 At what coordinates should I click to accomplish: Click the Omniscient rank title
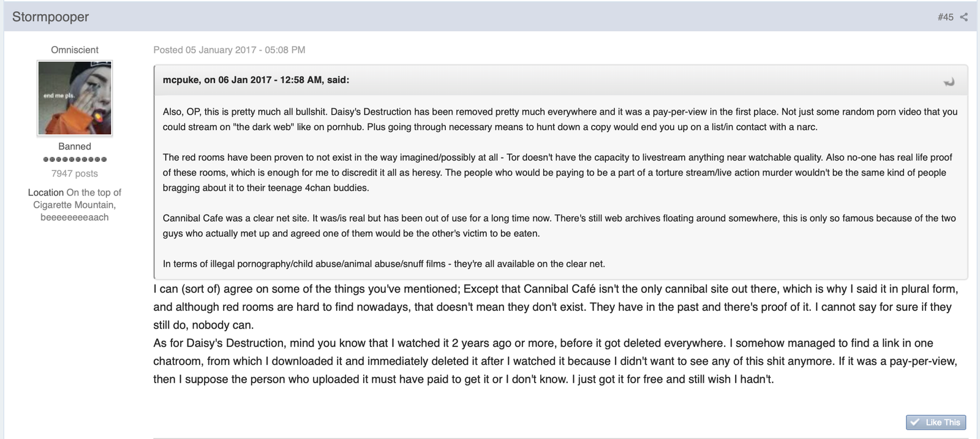75,50
